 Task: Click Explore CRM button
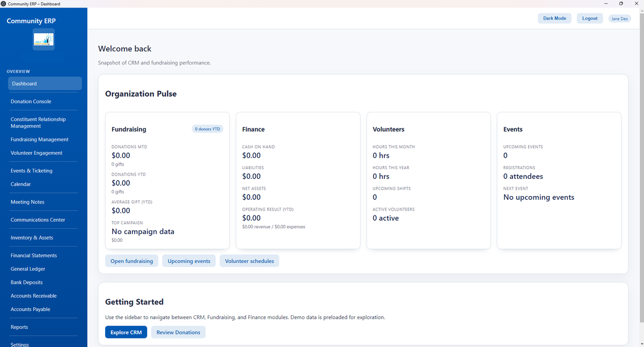pos(126,332)
